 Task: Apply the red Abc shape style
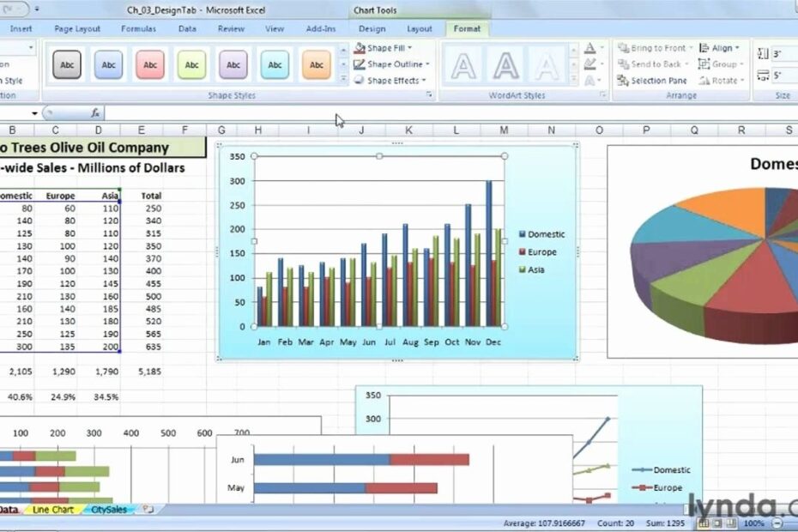[x=150, y=64]
